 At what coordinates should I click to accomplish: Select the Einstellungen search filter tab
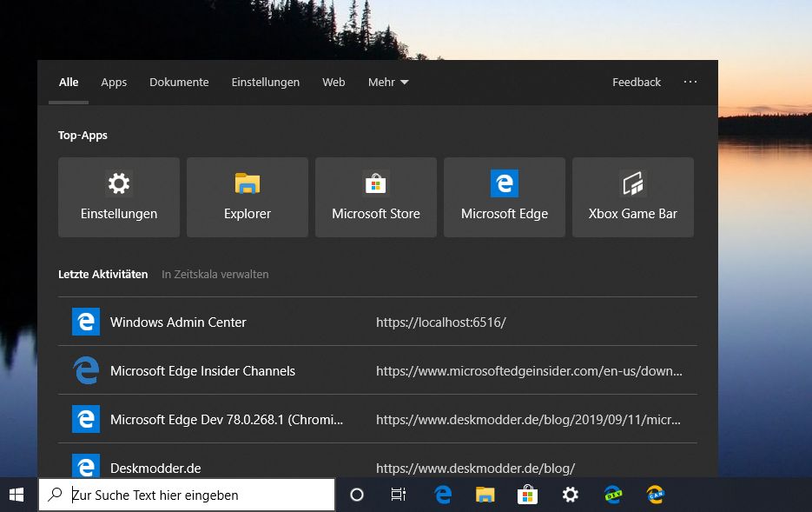pyautogui.click(x=265, y=83)
